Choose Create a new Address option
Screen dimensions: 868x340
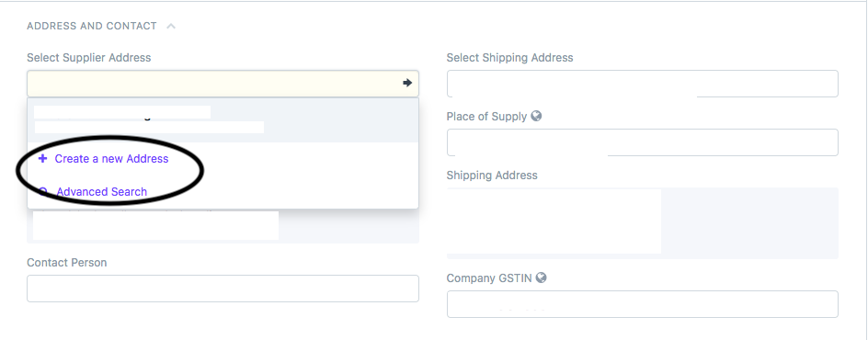[x=111, y=159]
